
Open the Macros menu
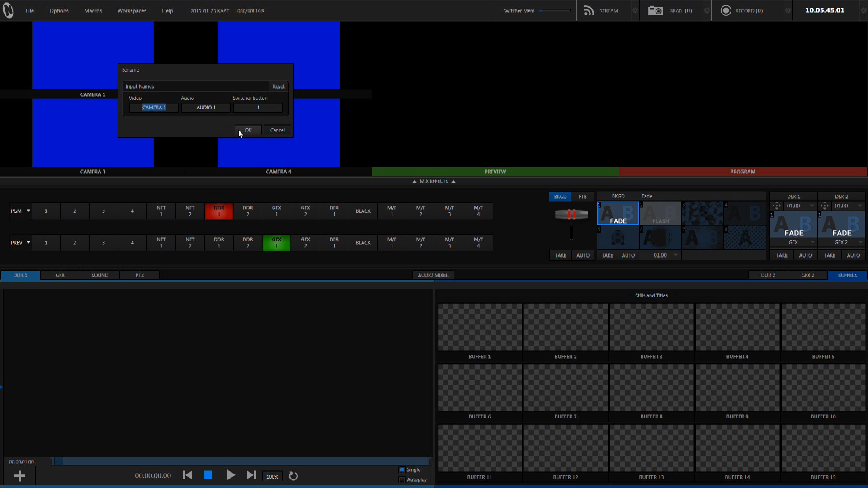[x=93, y=10]
